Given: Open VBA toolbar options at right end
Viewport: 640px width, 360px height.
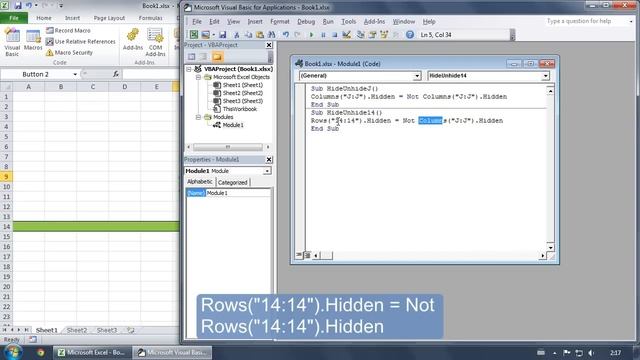Looking at the screenshot, I should pos(513,35).
